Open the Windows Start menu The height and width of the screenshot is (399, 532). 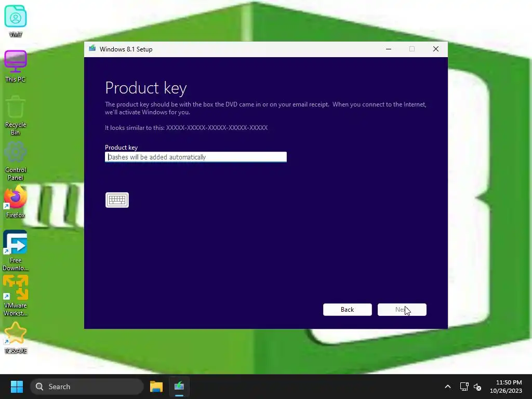click(17, 387)
